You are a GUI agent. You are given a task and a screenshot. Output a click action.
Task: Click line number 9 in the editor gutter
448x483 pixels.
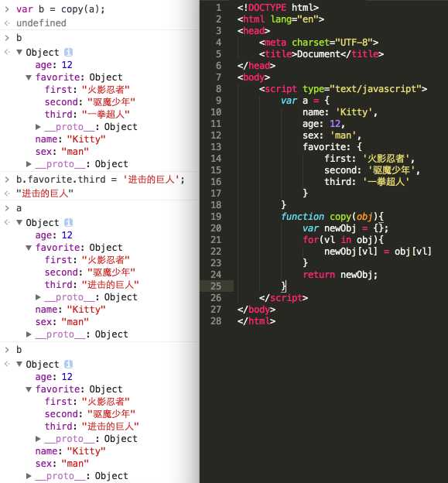pyautogui.click(x=218, y=101)
